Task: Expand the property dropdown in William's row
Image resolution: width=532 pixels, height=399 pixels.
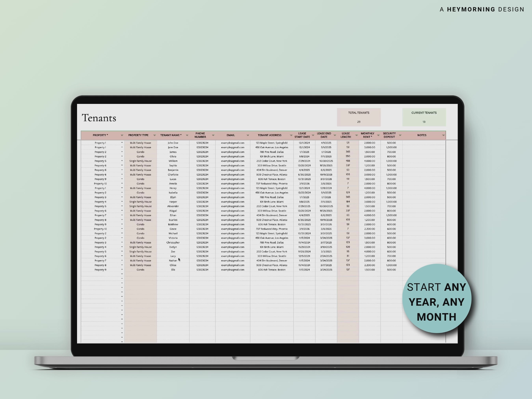Action: pyautogui.click(x=122, y=161)
